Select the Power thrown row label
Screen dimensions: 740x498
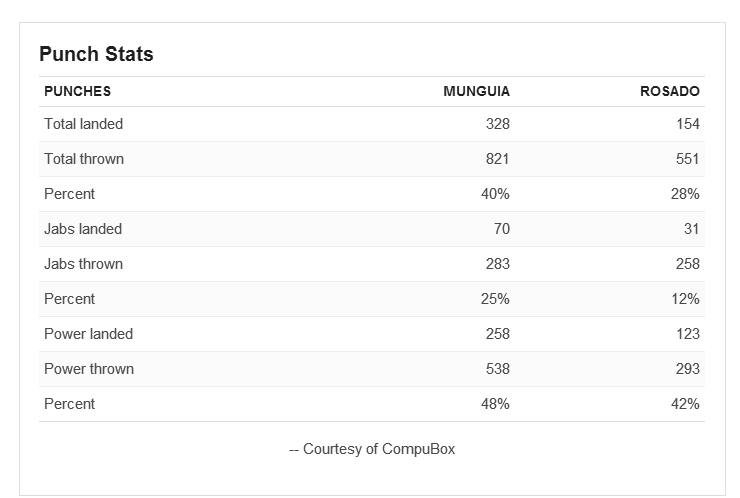89,369
